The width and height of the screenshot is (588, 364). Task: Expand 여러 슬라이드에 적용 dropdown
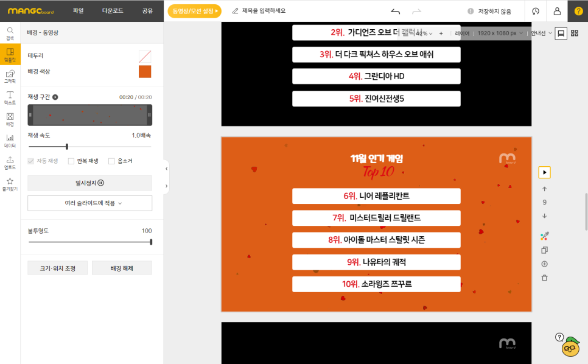89,203
